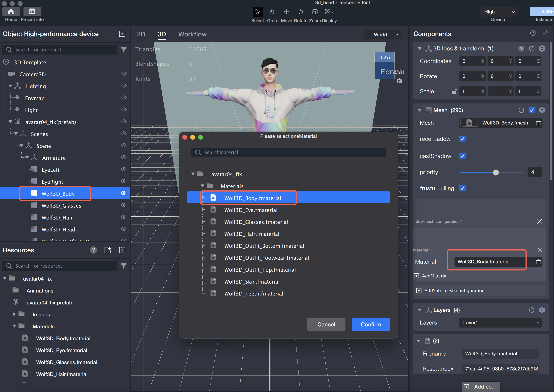The width and height of the screenshot is (554, 392).
Task: Switch to the 2D tab
Action: [x=141, y=34]
